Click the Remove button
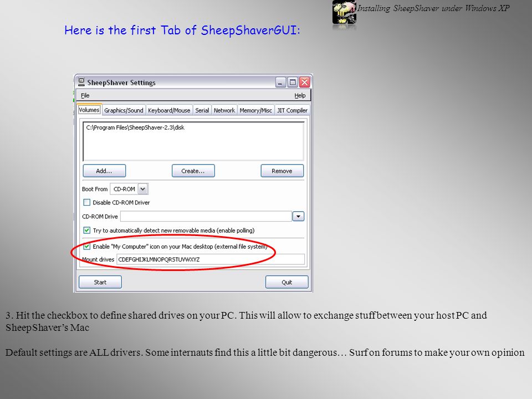 click(x=282, y=171)
